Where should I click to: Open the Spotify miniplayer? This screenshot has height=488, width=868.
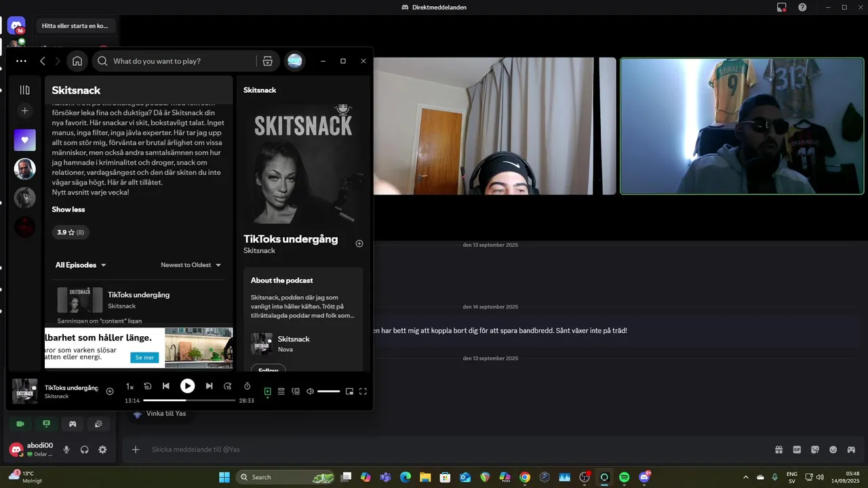(x=349, y=391)
